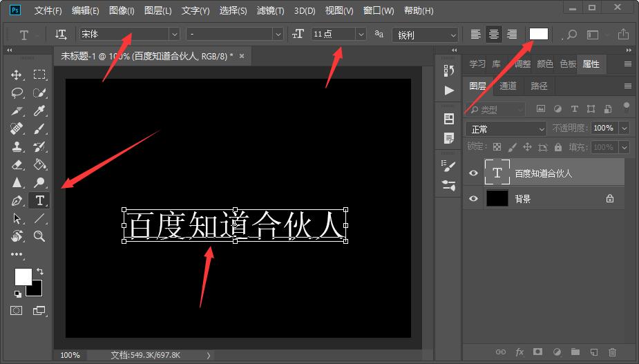Open the font style dropdown
The height and width of the screenshot is (364, 639).
click(278, 35)
